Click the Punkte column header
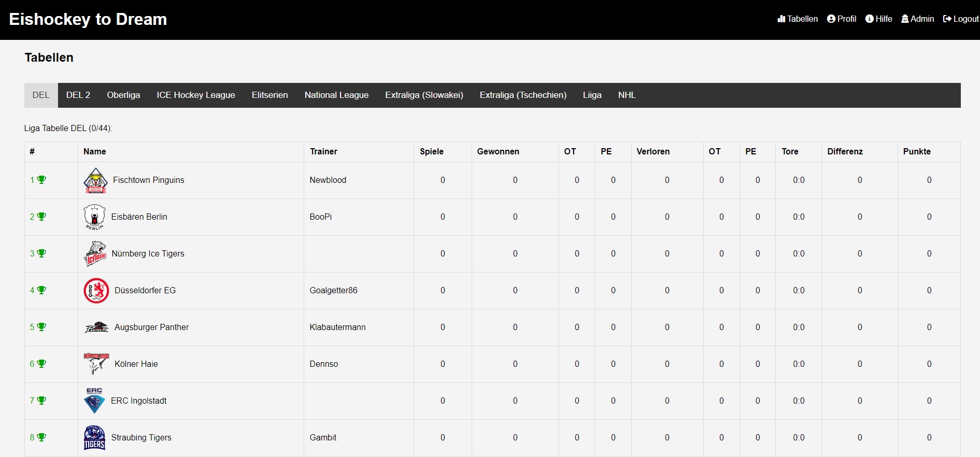980x457 pixels. pyautogui.click(x=917, y=152)
